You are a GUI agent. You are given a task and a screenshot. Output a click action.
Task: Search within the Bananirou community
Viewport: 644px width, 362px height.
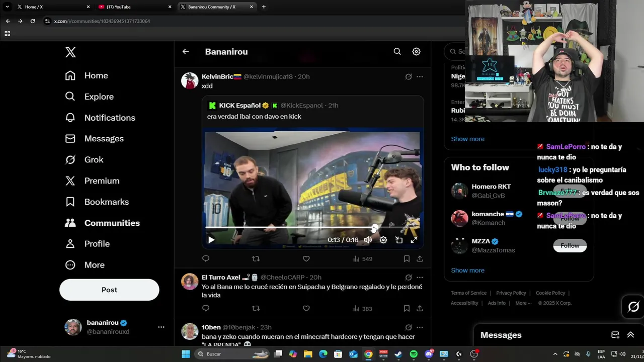(x=397, y=51)
